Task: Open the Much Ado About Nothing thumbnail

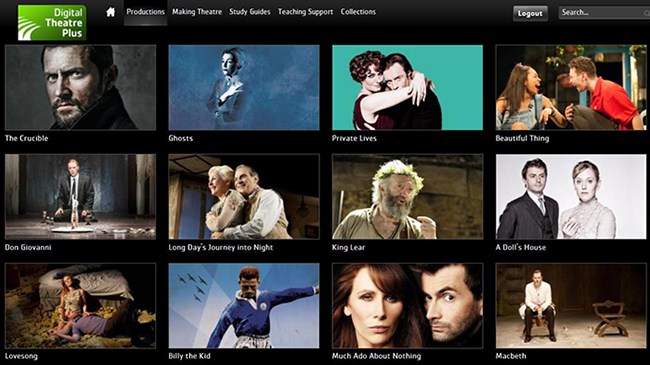Action: pyautogui.click(x=407, y=306)
